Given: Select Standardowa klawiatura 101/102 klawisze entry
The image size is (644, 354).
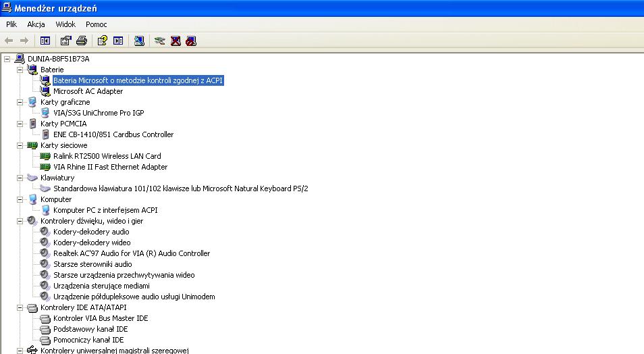Looking at the screenshot, I should [x=181, y=188].
